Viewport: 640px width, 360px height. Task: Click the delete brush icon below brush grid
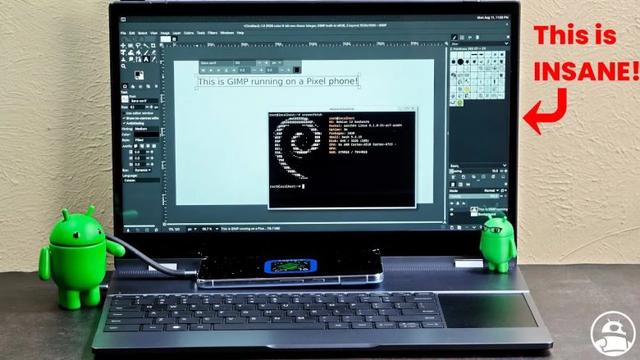coord(483,177)
